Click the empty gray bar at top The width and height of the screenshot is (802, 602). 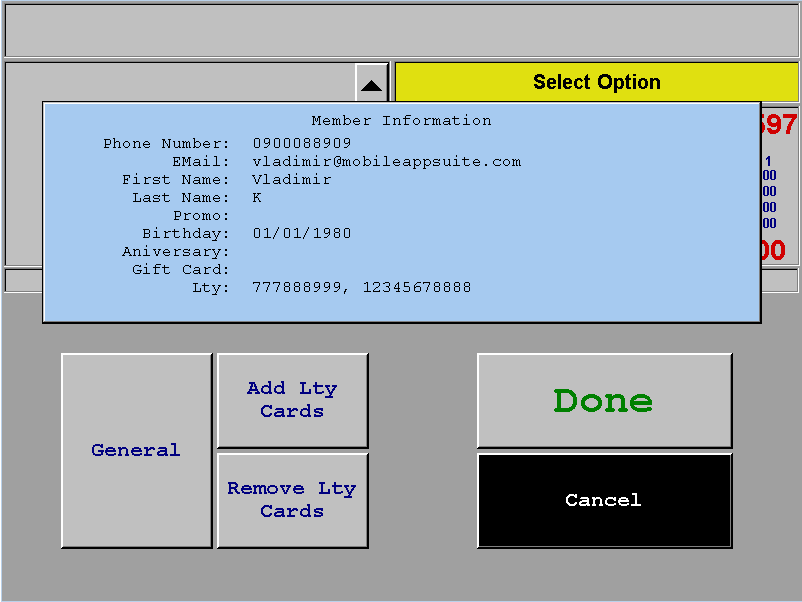400,33
